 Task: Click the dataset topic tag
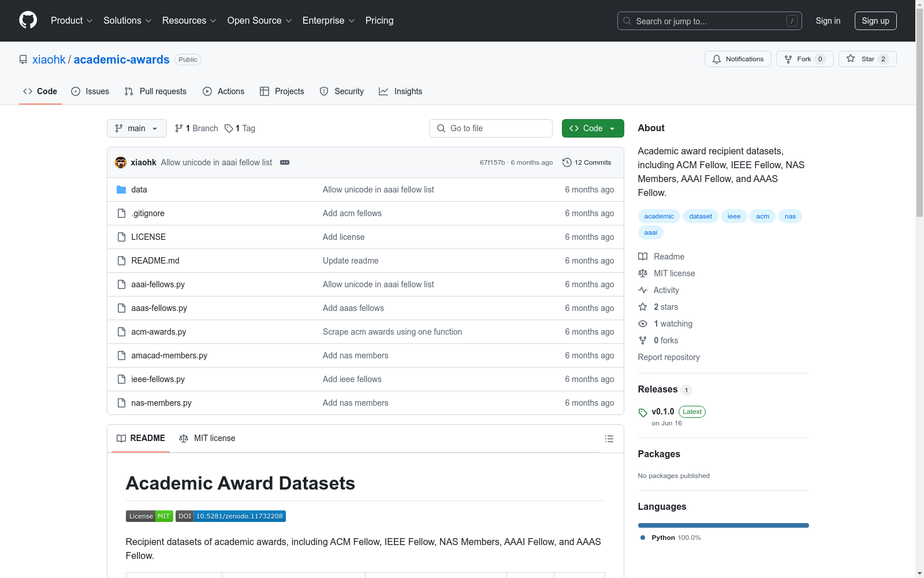click(701, 216)
